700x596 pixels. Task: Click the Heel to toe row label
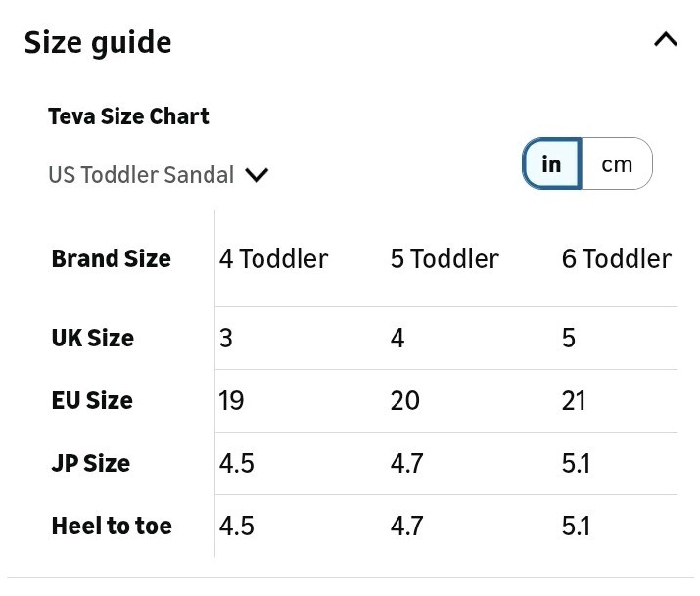pyautogui.click(x=112, y=526)
